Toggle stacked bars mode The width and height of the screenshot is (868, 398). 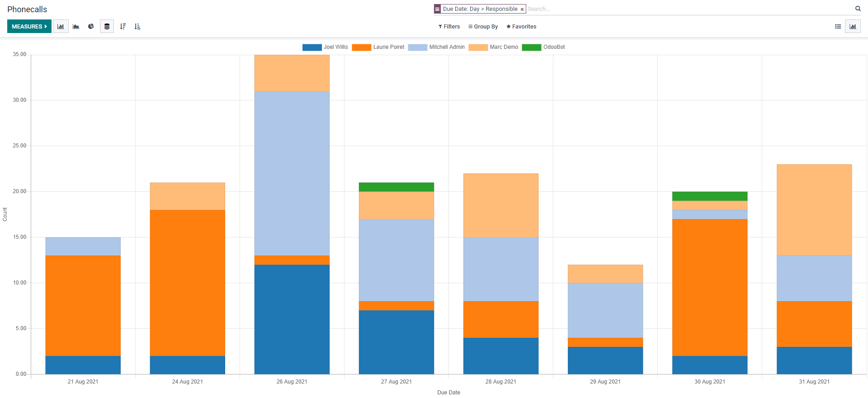click(107, 27)
